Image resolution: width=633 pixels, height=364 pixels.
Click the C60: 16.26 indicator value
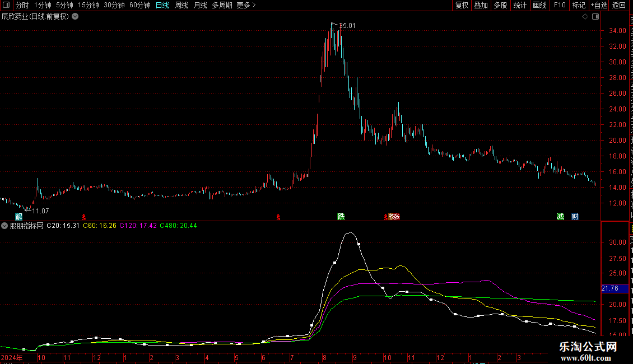tap(100, 226)
